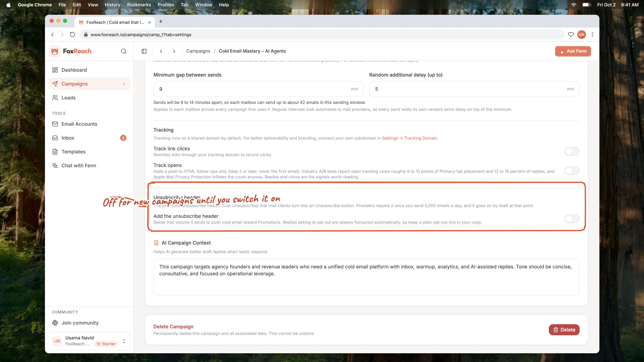
Task: Click the Random additional delay field
Action: (x=474, y=89)
